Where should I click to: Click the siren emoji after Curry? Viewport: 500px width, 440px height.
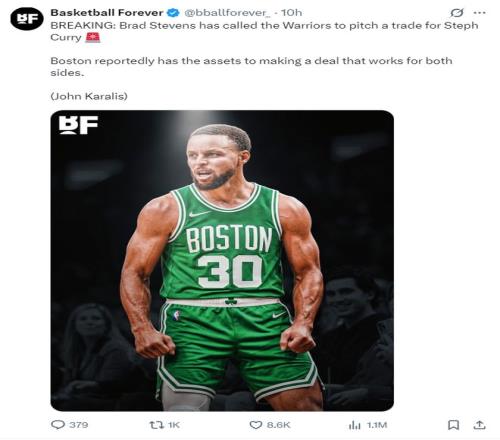click(93, 37)
